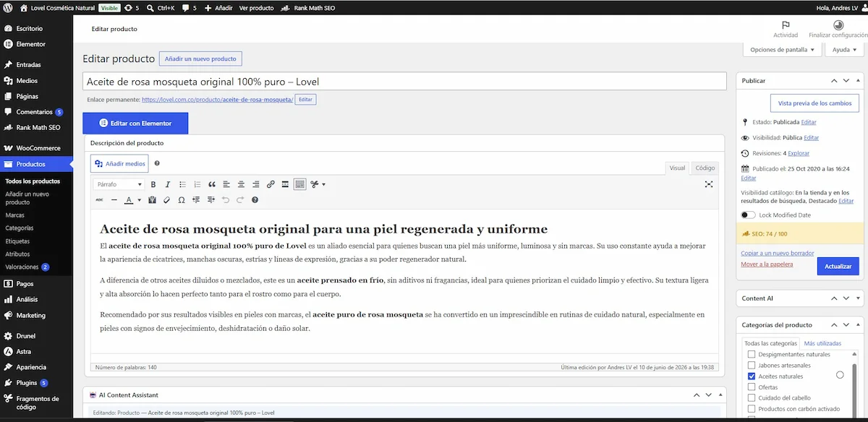Insert a special character (omega)

pyautogui.click(x=182, y=199)
